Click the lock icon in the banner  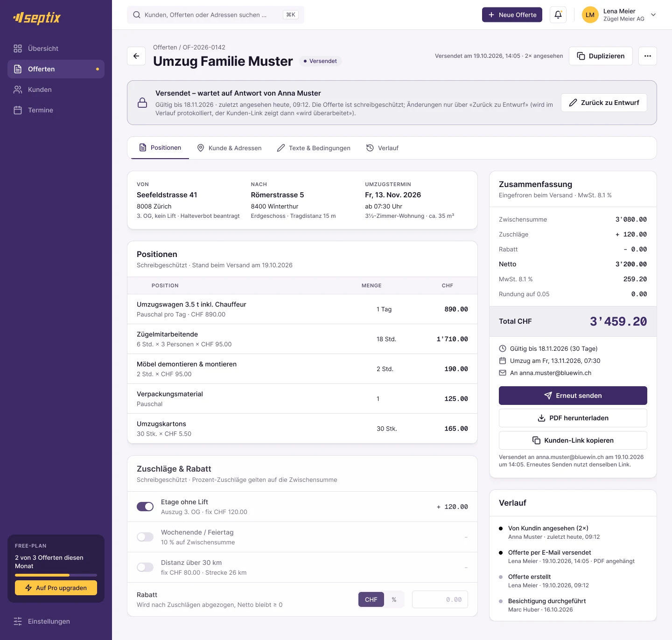click(142, 103)
